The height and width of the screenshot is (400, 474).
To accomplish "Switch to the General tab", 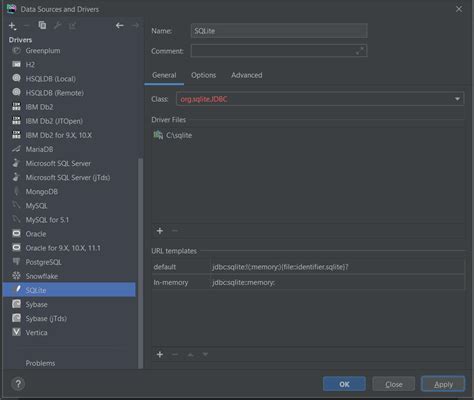I will click(x=164, y=75).
